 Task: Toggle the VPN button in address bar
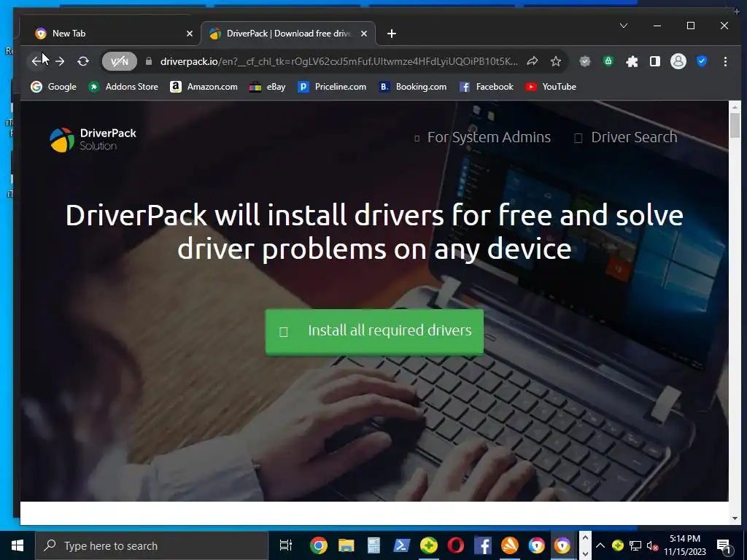pyautogui.click(x=119, y=61)
